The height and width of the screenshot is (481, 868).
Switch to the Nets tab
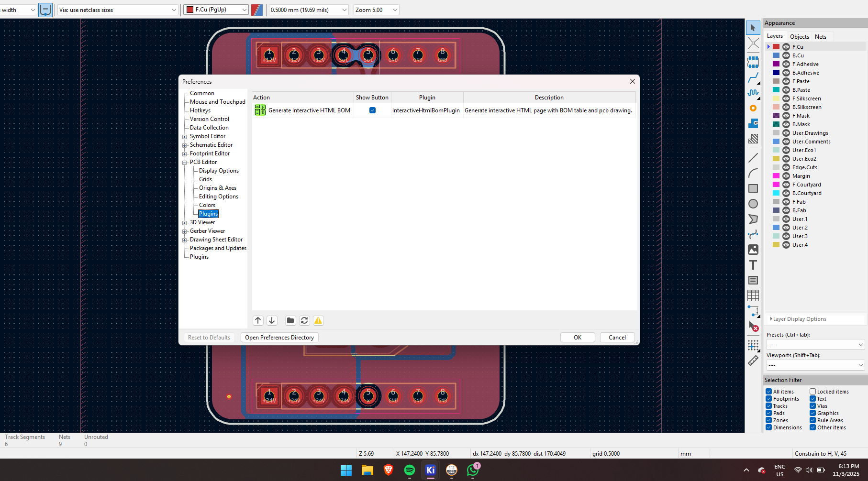pyautogui.click(x=821, y=37)
